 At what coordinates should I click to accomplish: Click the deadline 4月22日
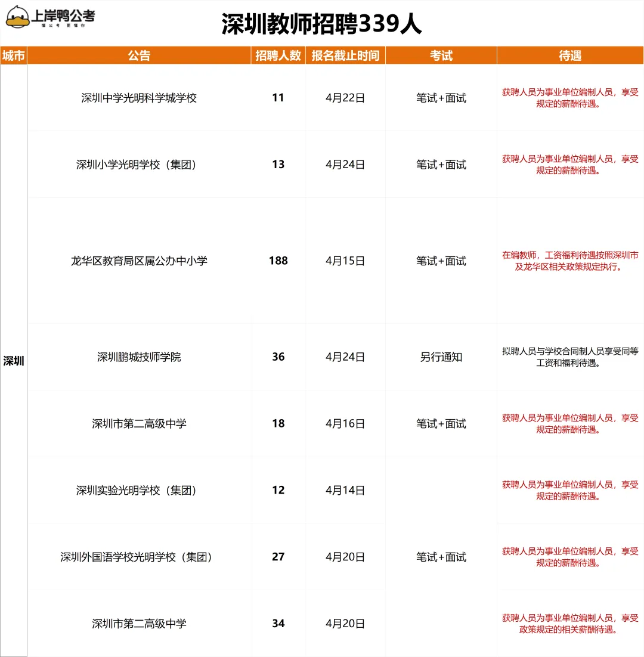tap(345, 98)
